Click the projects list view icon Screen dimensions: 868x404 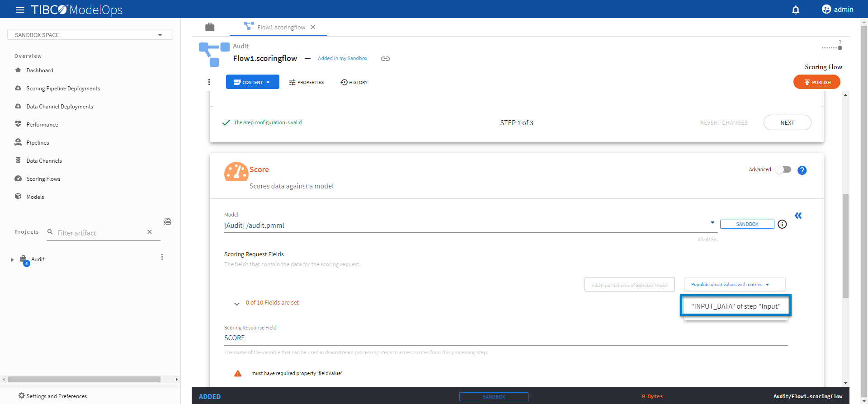click(167, 221)
